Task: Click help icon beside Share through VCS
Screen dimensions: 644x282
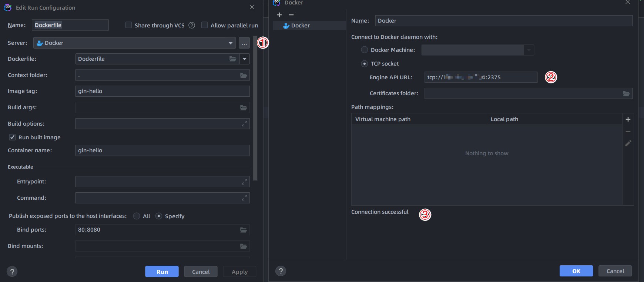Action: tap(192, 25)
